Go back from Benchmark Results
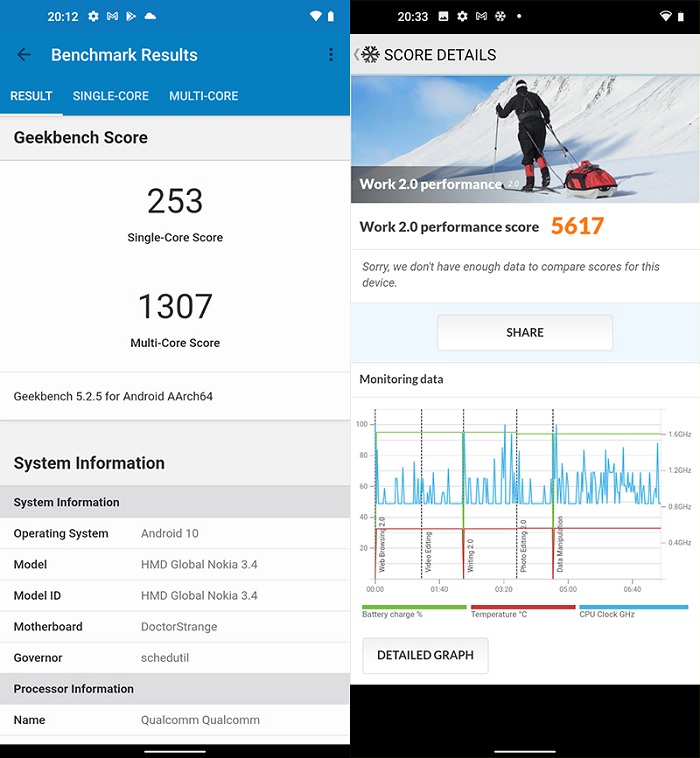This screenshot has height=758, width=700. click(x=24, y=55)
